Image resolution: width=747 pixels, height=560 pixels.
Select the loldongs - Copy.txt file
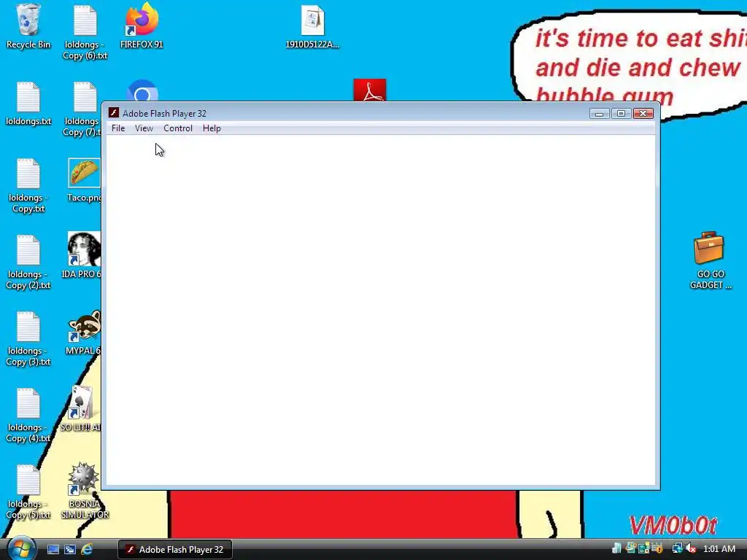point(28,185)
